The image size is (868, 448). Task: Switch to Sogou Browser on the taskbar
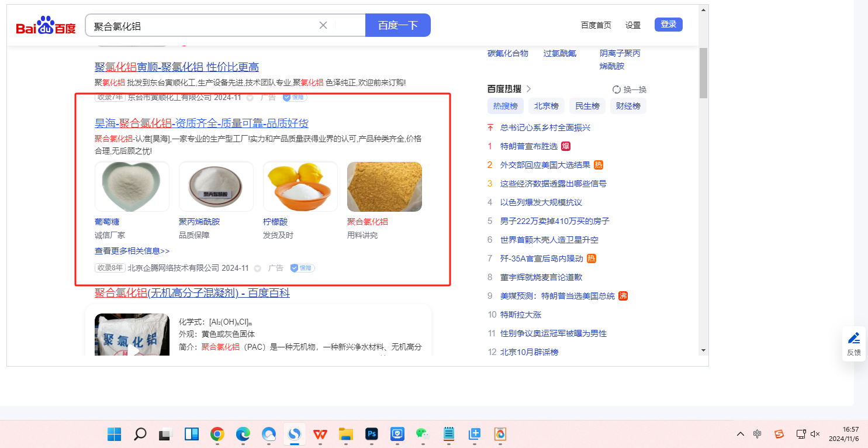click(x=295, y=434)
